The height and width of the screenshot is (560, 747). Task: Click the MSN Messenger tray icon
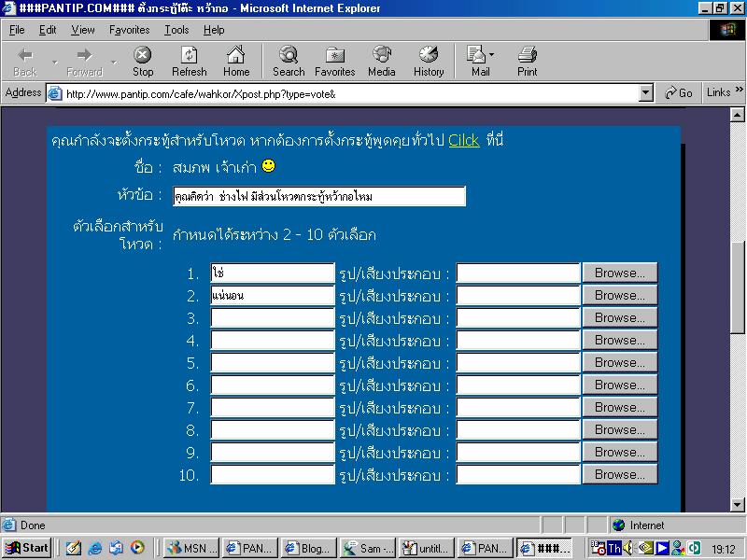[x=678, y=549]
